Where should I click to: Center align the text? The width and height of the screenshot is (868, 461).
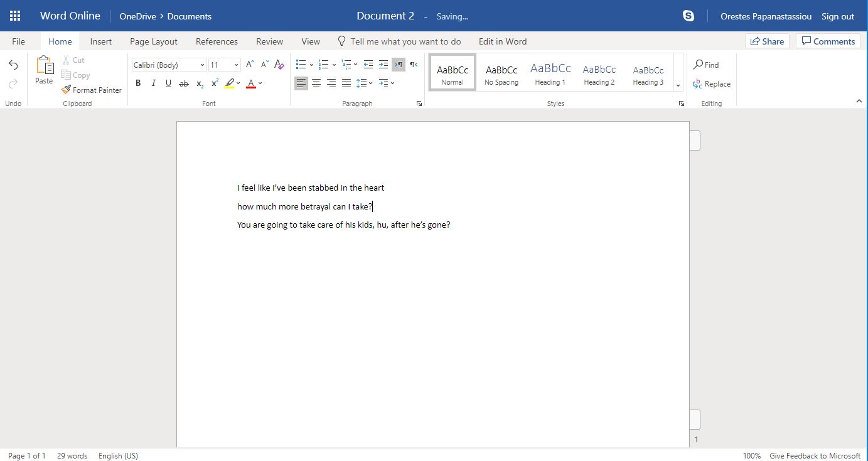click(x=316, y=83)
